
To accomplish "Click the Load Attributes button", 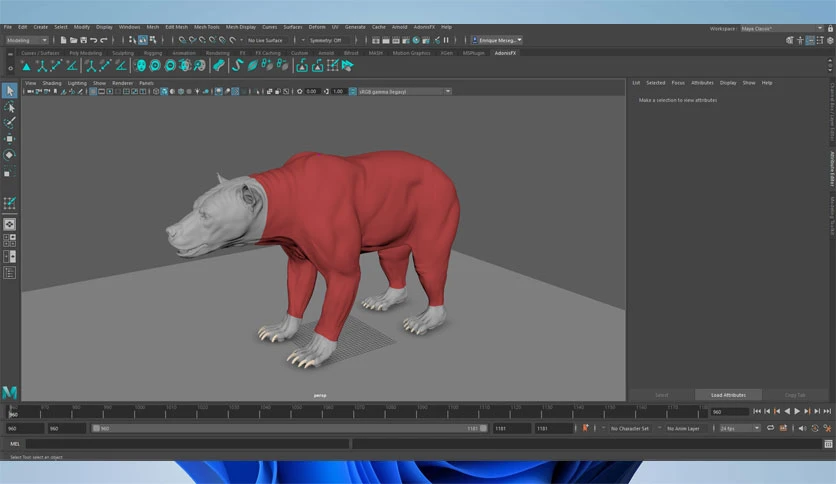I will (728, 395).
